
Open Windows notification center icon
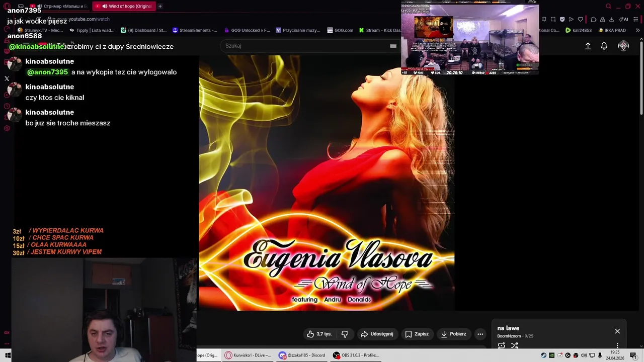633,355
